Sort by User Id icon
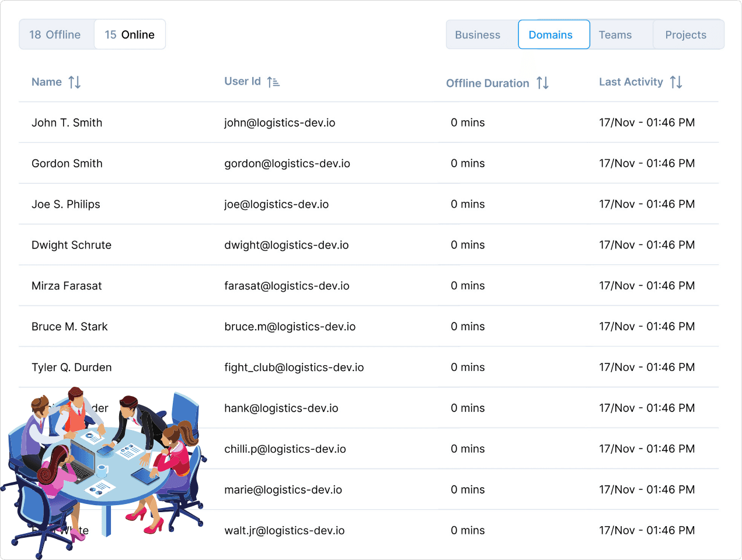Screen dimensions: 742x560 (273, 82)
